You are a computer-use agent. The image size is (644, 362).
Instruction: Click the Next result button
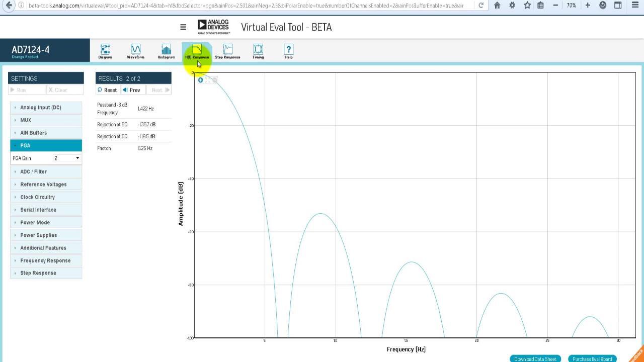click(x=159, y=90)
